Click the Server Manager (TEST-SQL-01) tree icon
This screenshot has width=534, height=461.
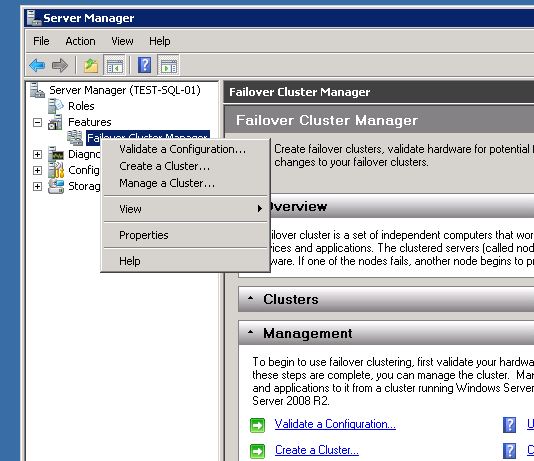pyautogui.click(x=37, y=90)
